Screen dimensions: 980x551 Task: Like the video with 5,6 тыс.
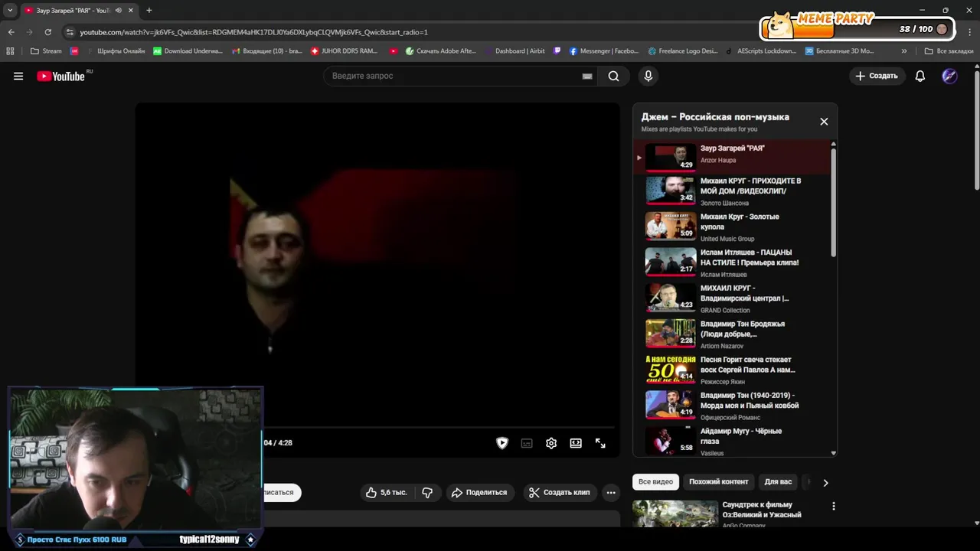point(387,492)
